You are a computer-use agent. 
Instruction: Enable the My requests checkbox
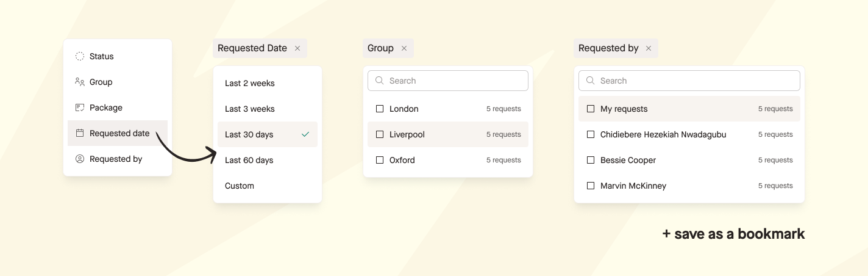point(591,109)
